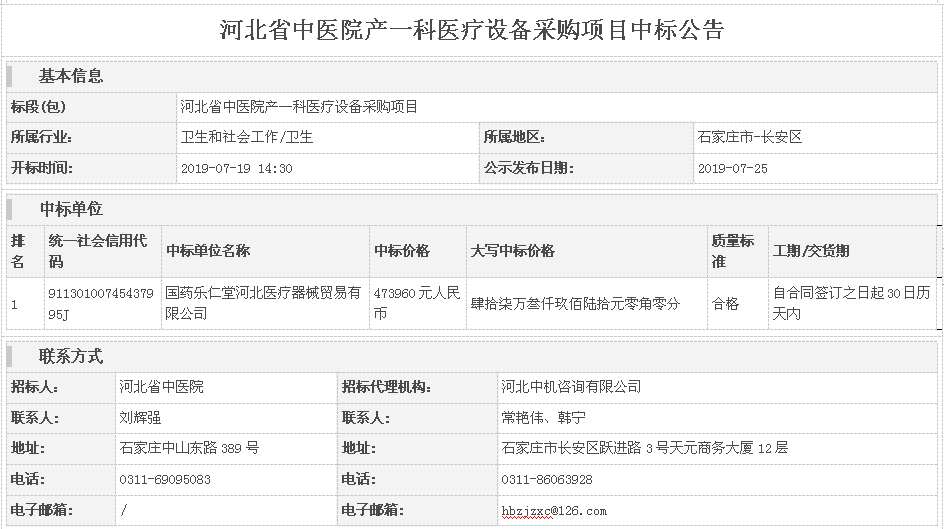Select contact names 常艳伟、韩宁
This screenshot has height=529, width=944.
543,418
